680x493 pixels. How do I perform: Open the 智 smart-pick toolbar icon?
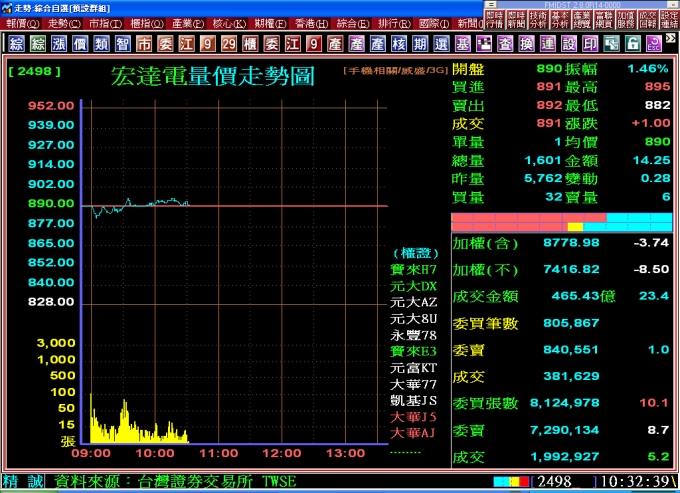point(123,44)
